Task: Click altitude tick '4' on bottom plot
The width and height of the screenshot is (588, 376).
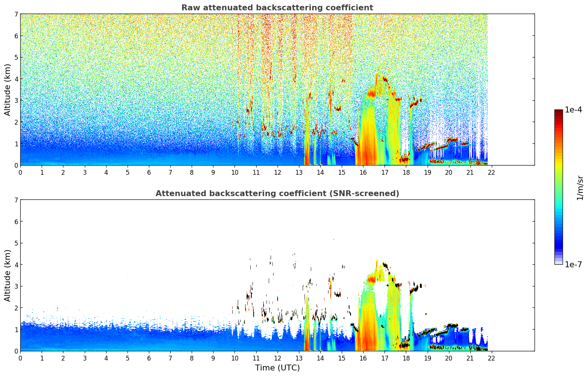Action: 16,265
